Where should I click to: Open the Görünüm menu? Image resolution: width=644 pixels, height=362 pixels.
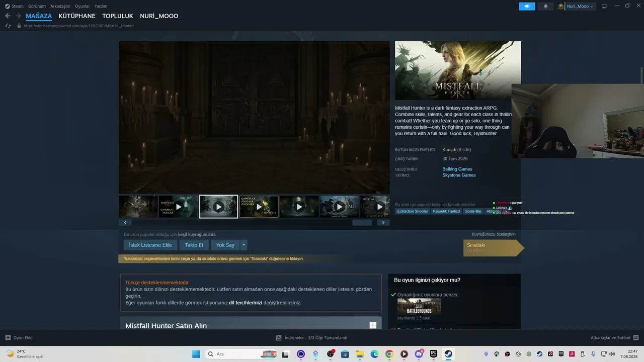point(37,6)
